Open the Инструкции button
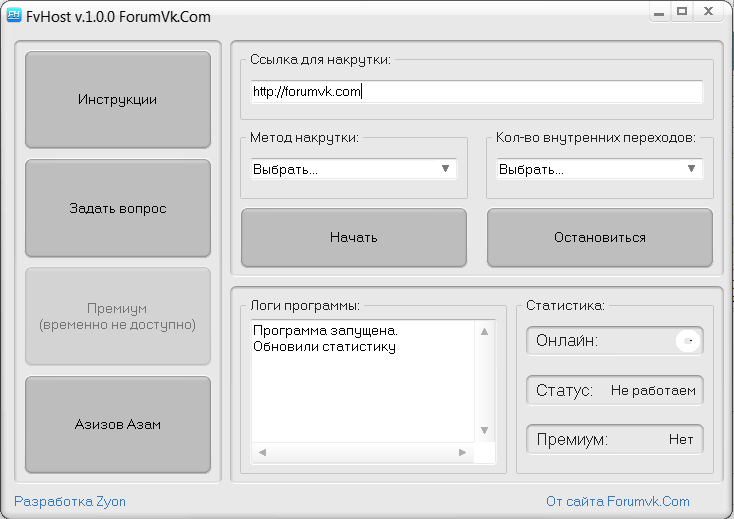 coord(118,100)
